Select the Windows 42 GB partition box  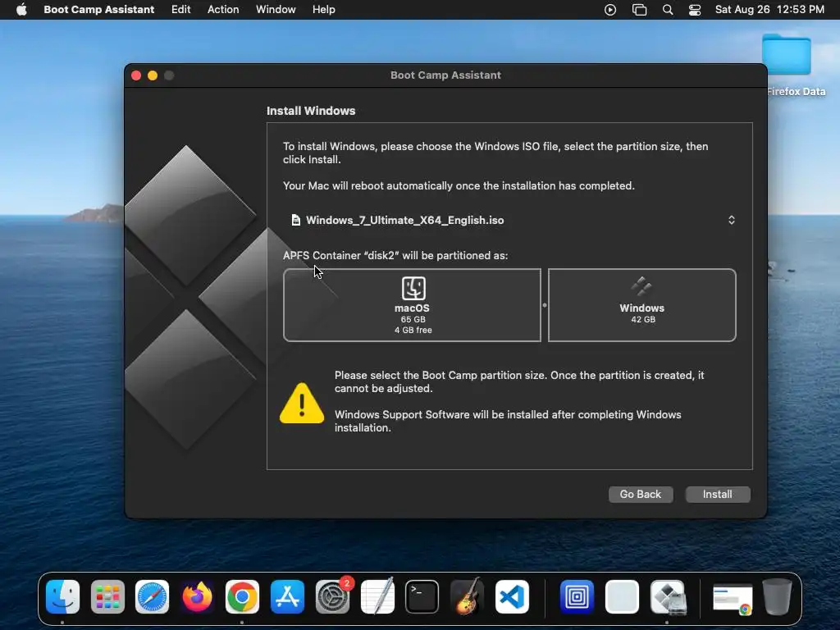coord(641,305)
